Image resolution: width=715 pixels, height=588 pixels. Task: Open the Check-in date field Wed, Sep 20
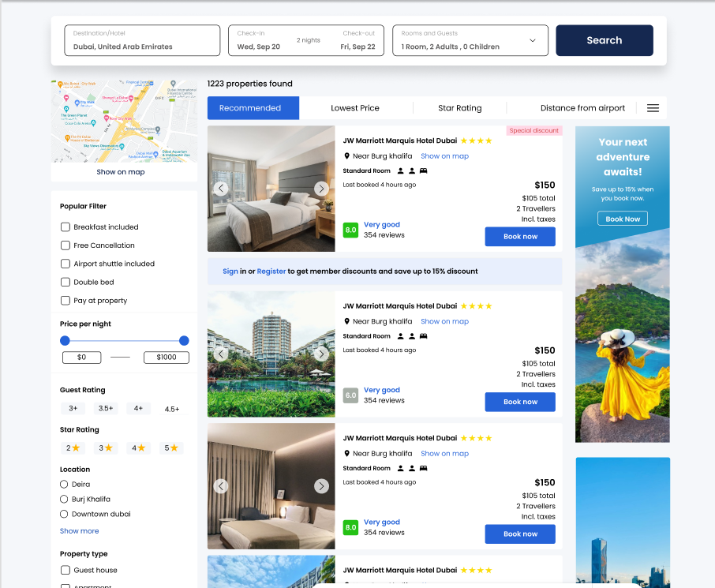click(259, 47)
